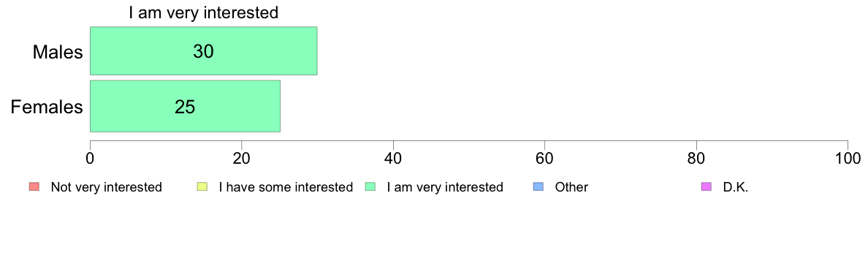This screenshot has width=868, height=269.
Task: Click the Females axis label
Action: pos(47,107)
